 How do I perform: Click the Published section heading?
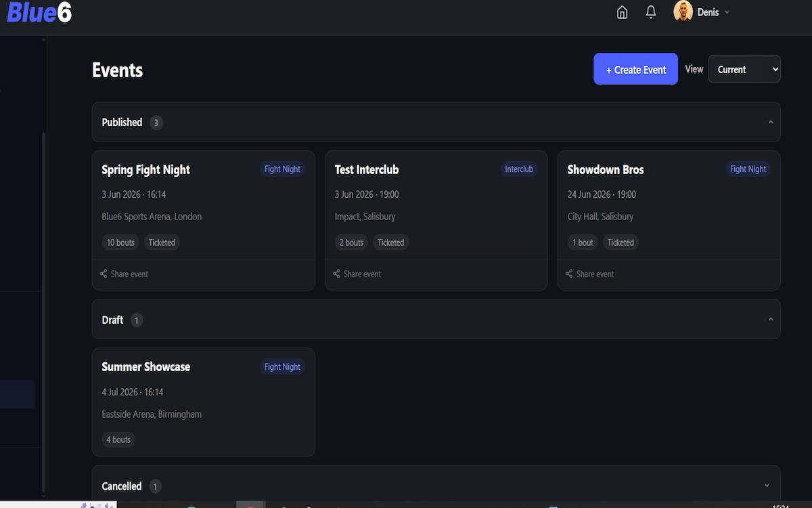click(122, 122)
